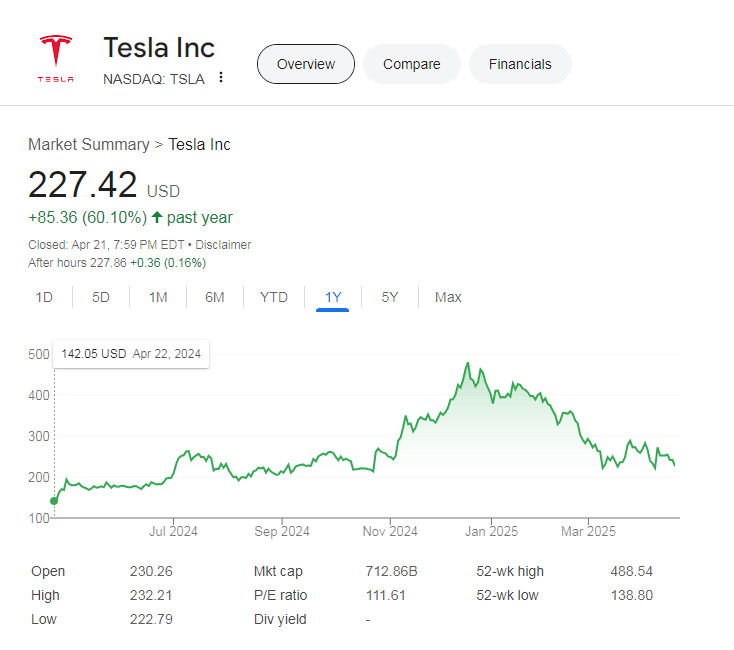Open the Disclaimer link
This screenshot has width=734, height=650.
(x=224, y=245)
